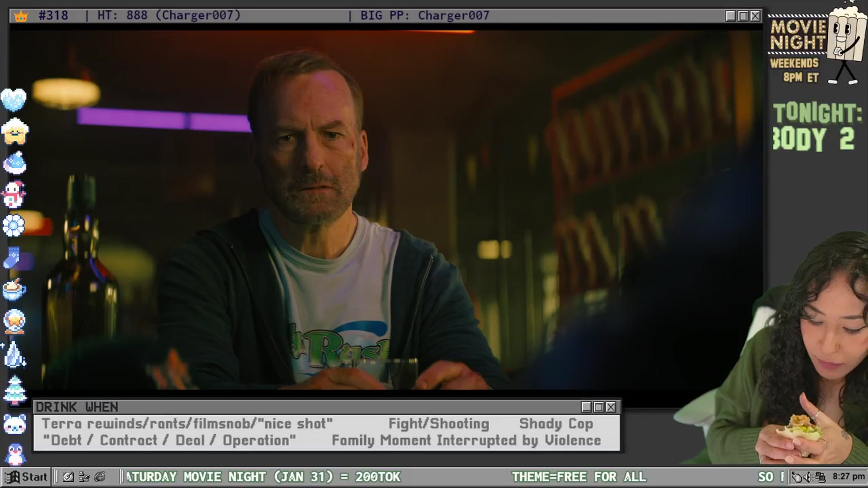Open the snow globe icon
Screen dimensions: 868x488
click(x=14, y=321)
